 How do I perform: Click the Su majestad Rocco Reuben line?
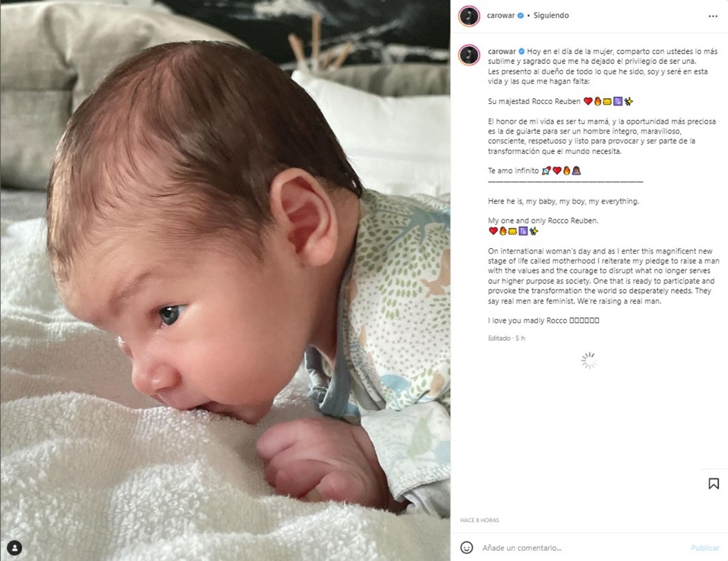tap(560, 101)
